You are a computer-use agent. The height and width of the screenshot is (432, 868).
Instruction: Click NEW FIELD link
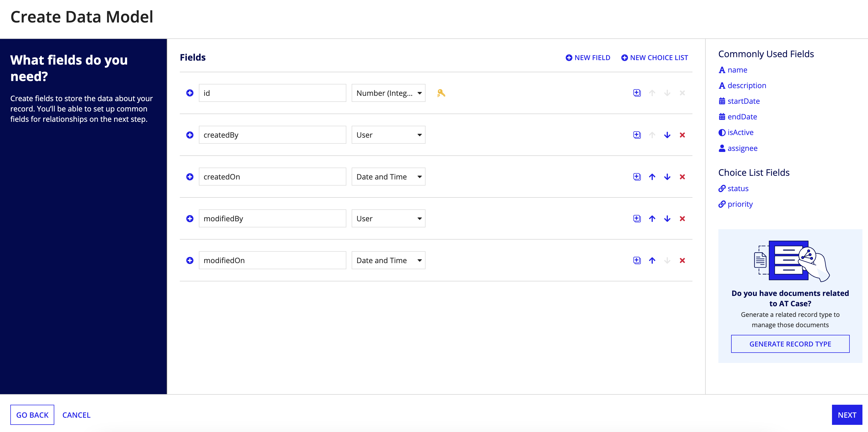(588, 58)
